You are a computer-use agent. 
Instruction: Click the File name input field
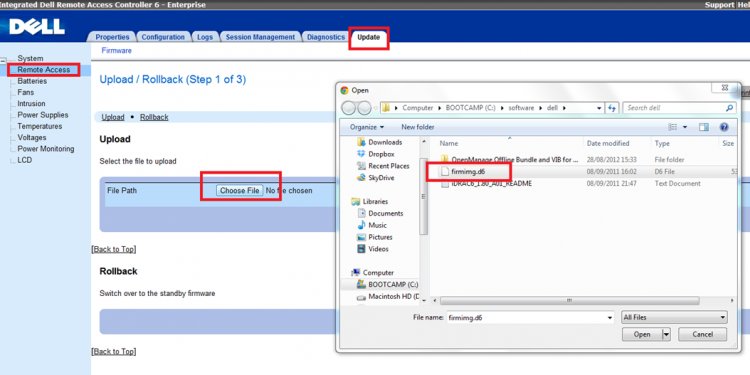[x=530, y=318]
